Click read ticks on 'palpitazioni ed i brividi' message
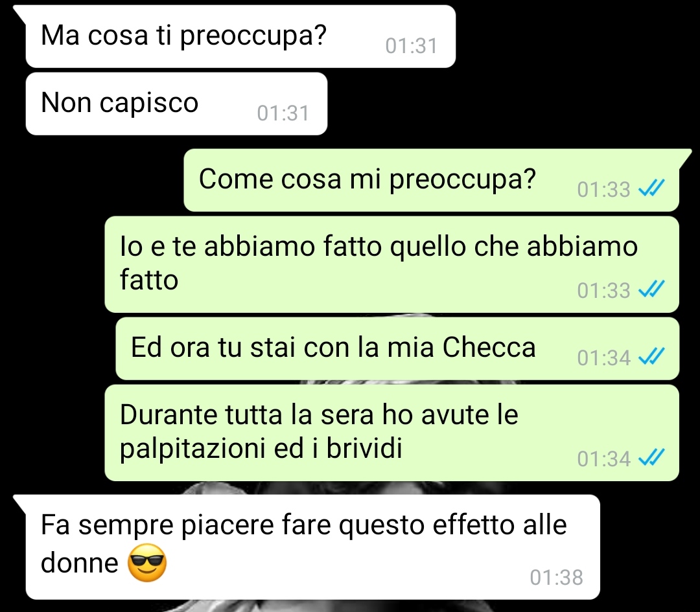This screenshot has height=612, width=700. click(x=652, y=457)
